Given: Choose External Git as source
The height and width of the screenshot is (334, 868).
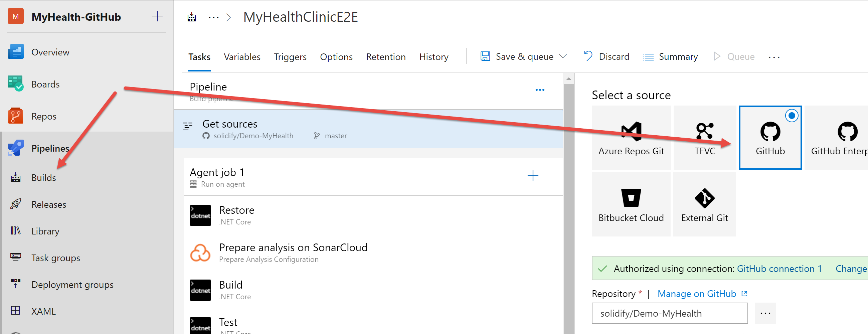Looking at the screenshot, I should 704,204.
